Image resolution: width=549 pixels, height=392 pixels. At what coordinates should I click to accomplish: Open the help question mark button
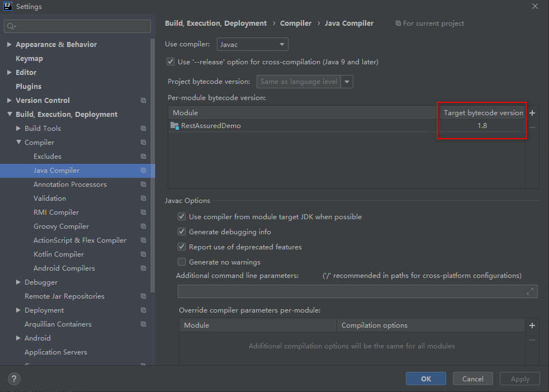point(14,379)
